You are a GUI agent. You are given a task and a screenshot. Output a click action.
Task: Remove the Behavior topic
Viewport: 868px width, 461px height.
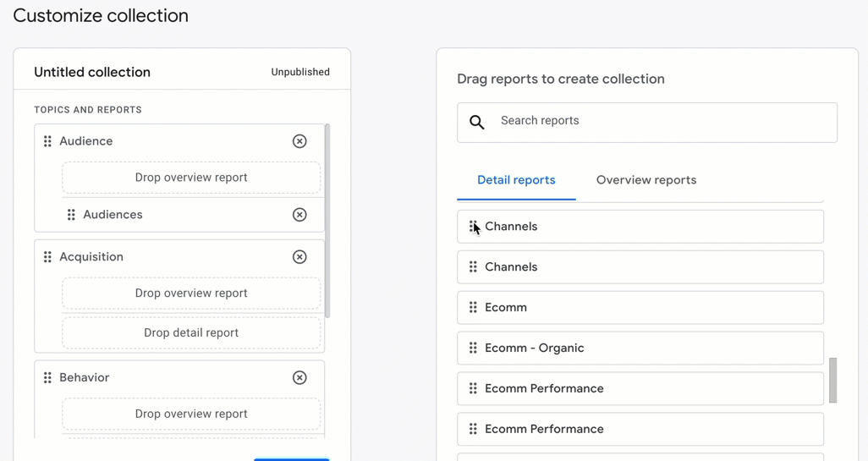pos(299,377)
